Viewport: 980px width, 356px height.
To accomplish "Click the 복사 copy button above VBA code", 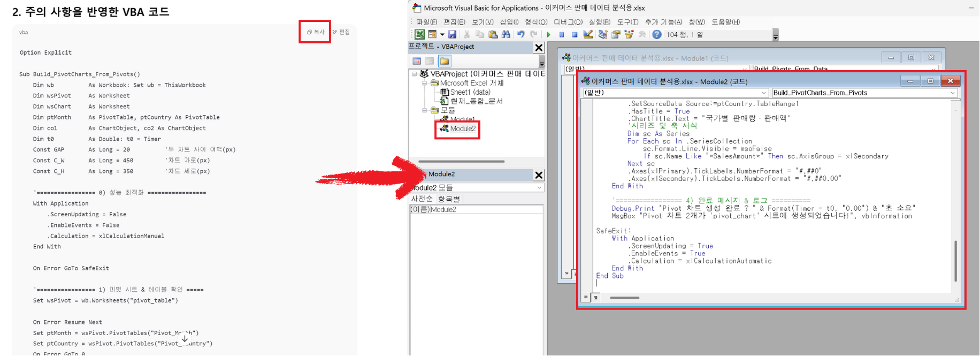I will (316, 32).
